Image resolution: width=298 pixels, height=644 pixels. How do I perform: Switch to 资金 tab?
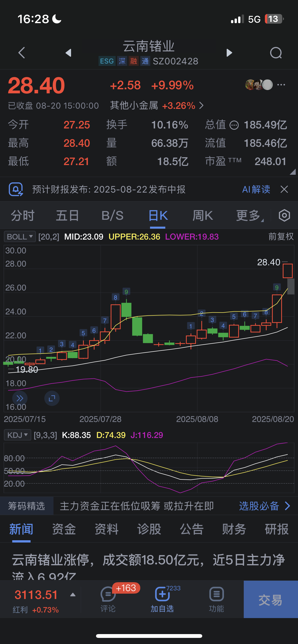(x=64, y=529)
